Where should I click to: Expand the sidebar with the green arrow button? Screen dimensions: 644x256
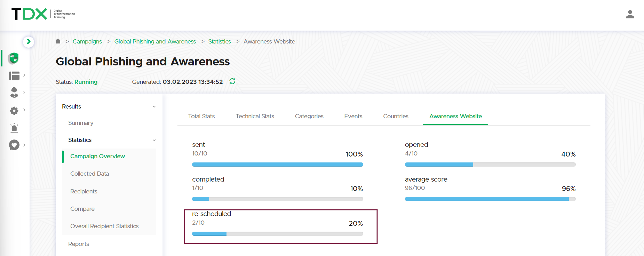coord(29,42)
